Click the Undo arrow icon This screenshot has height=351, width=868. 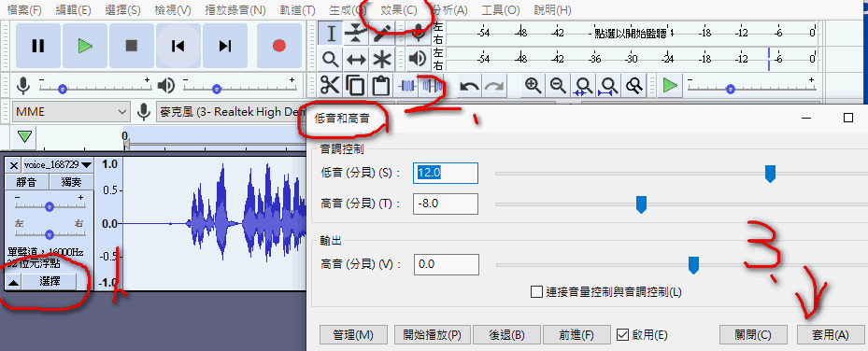coord(470,86)
